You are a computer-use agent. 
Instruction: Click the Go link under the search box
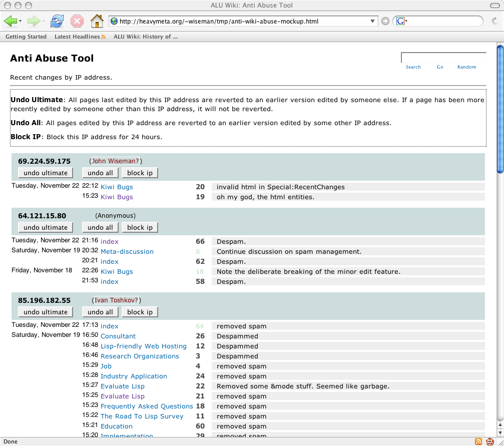440,67
